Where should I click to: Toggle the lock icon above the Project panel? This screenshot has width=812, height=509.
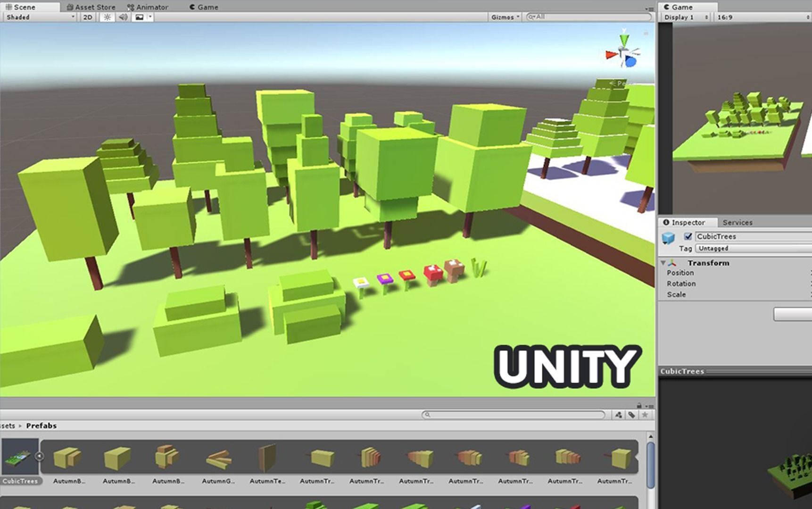click(x=638, y=404)
